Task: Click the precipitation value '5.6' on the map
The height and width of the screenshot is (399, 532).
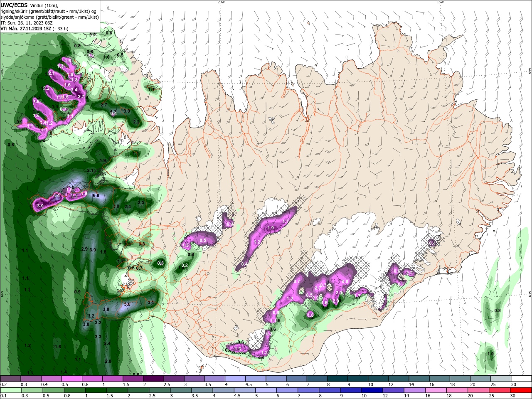Action: click(x=127, y=304)
